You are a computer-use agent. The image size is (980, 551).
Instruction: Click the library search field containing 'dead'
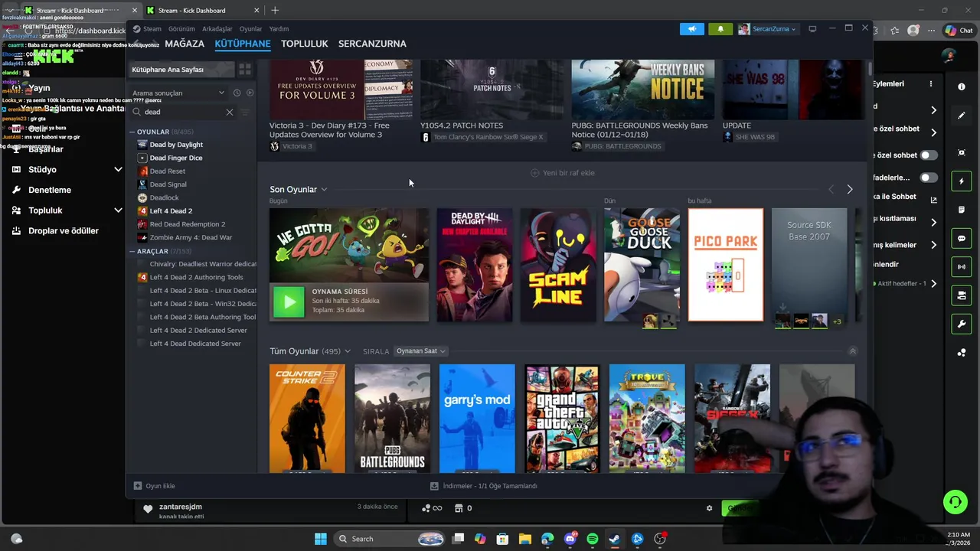click(182, 112)
